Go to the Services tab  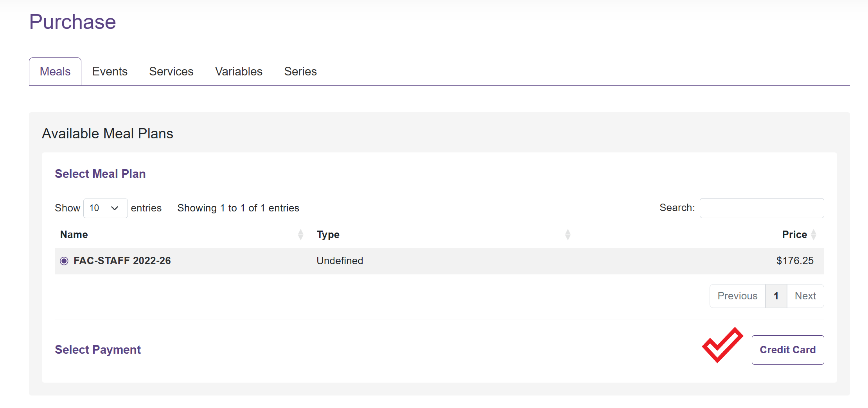tap(171, 72)
